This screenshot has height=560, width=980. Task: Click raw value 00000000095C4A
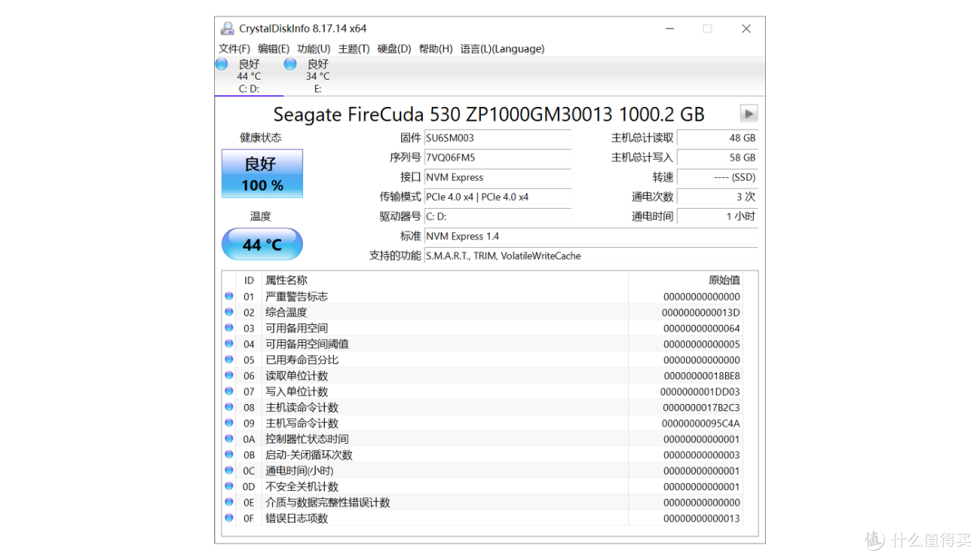[x=701, y=423]
